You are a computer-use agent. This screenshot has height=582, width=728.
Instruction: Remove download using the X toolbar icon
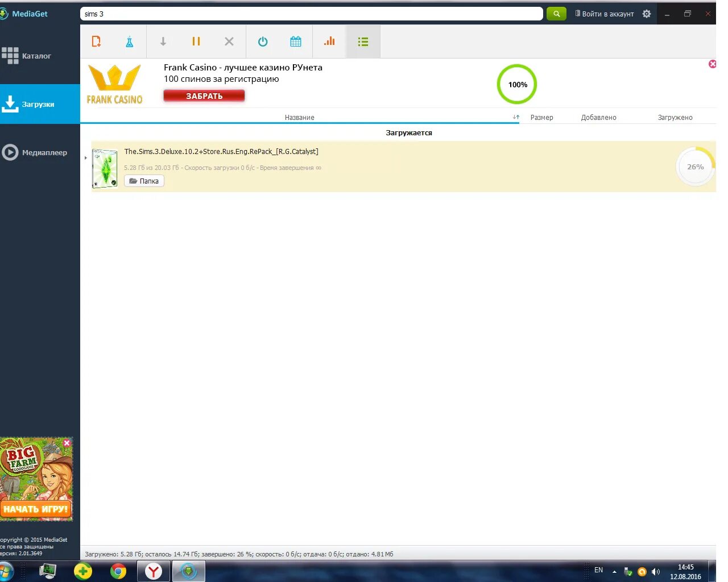point(229,41)
